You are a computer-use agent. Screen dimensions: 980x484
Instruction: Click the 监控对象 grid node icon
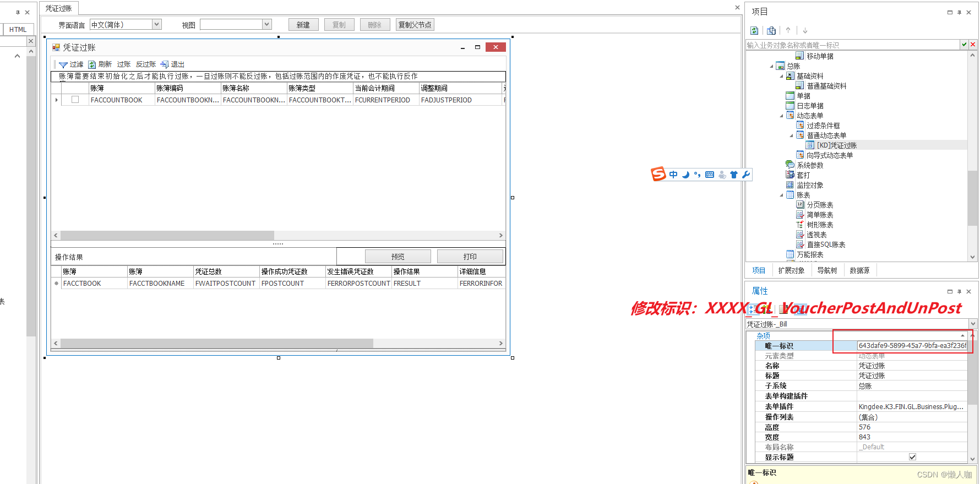(x=790, y=184)
